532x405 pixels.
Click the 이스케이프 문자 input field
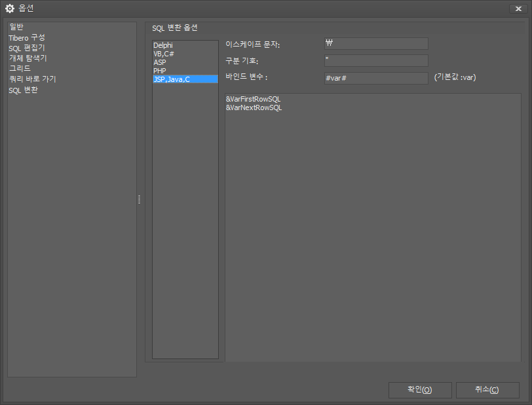click(x=376, y=43)
